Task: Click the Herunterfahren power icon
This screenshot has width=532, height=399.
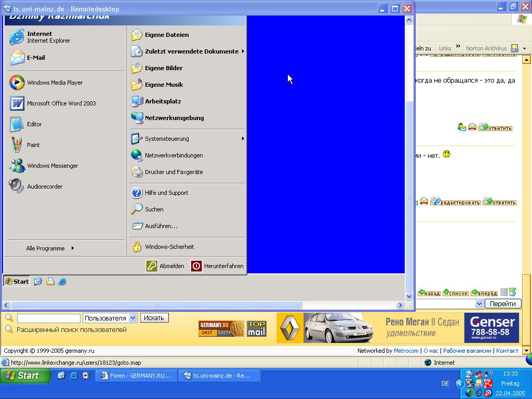Action: coord(196,266)
